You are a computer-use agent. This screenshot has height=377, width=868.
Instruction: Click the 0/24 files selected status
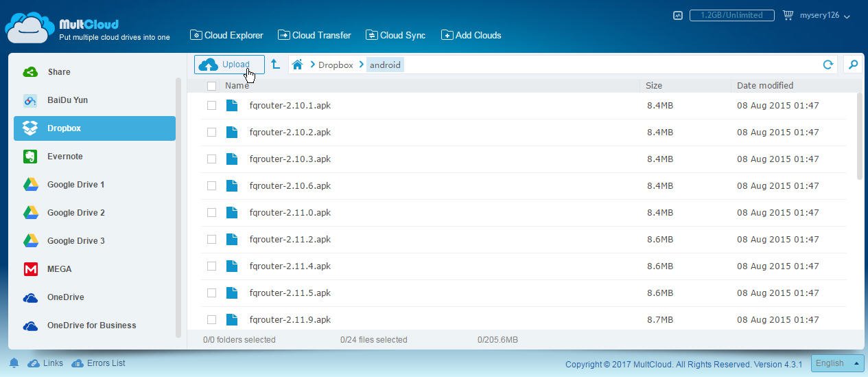pos(374,340)
